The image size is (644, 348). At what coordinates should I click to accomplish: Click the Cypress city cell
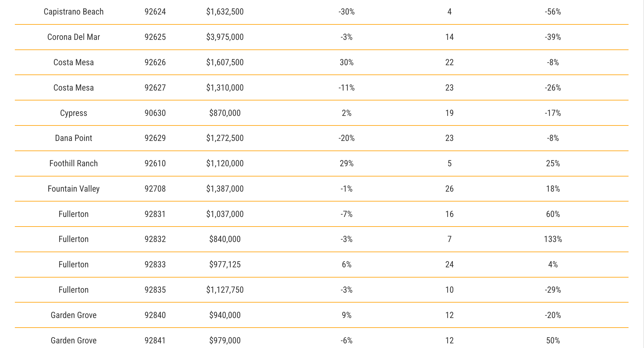click(74, 113)
